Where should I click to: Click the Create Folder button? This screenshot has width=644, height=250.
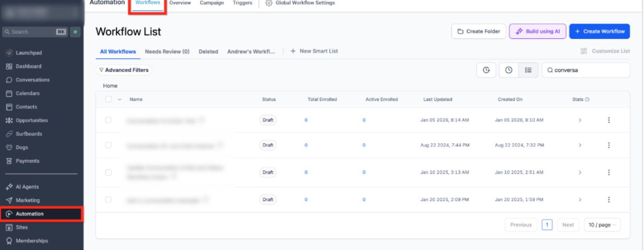coord(479,31)
